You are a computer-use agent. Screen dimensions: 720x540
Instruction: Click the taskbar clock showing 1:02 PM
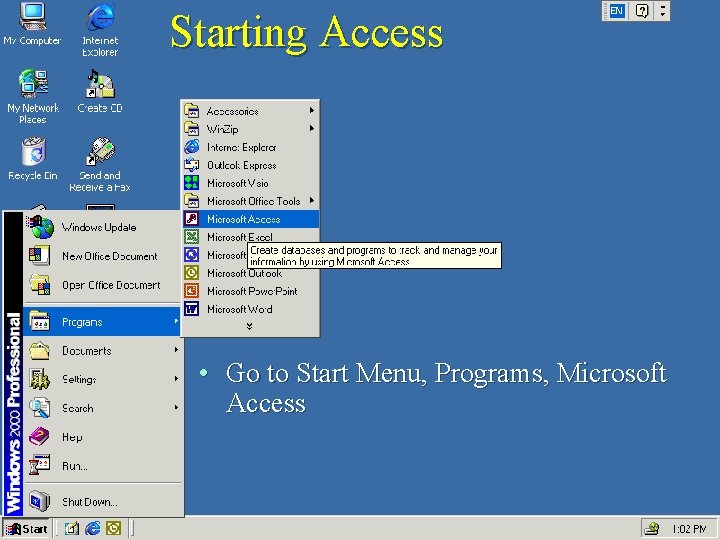click(689, 529)
